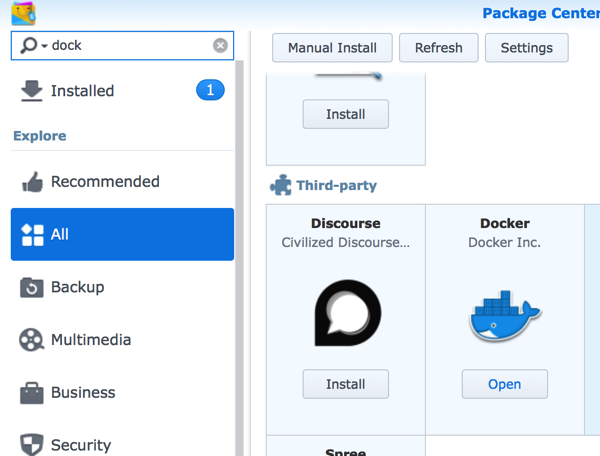Viewport: 600px width, 456px height.
Task: Click the Recommended thumbs-up icon
Action: pyautogui.click(x=32, y=182)
